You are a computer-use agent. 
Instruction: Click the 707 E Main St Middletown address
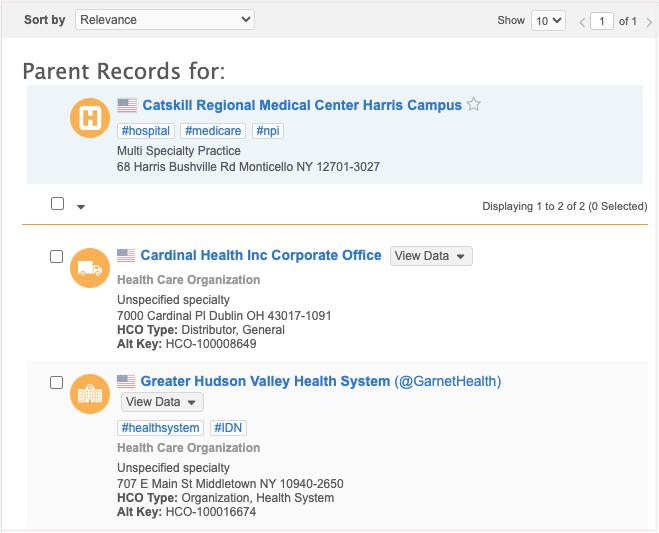click(230, 484)
